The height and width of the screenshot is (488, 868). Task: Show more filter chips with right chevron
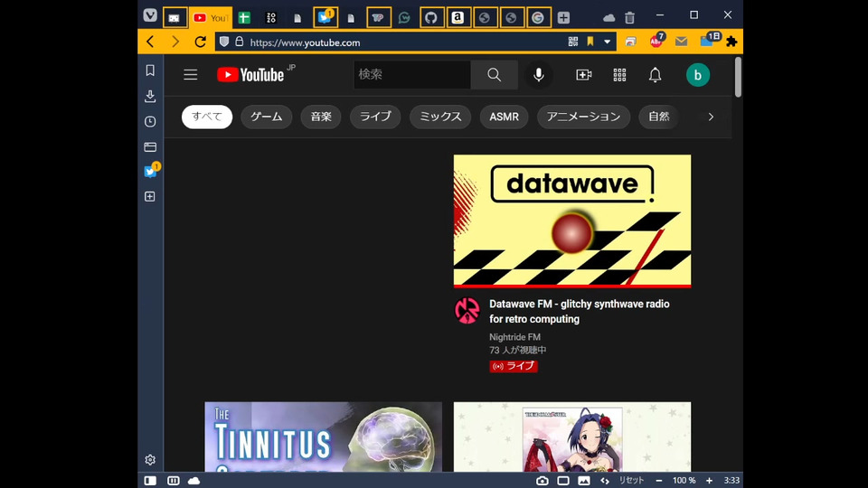[711, 117]
